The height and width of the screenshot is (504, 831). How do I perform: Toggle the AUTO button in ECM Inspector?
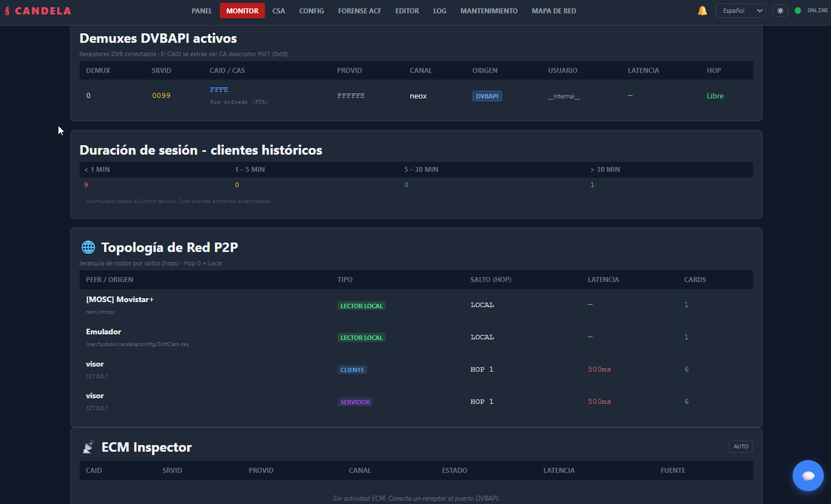click(741, 447)
